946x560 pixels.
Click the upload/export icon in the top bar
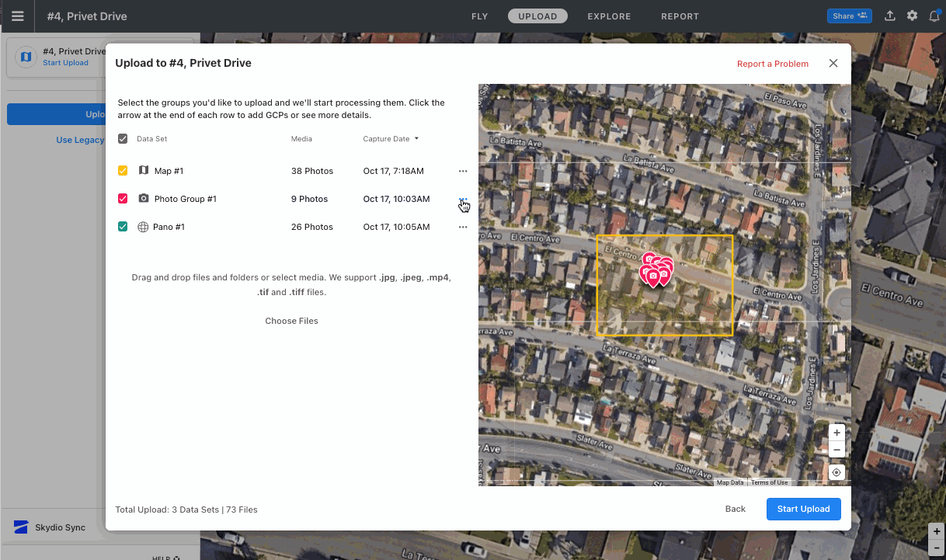[x=890, y=16]
